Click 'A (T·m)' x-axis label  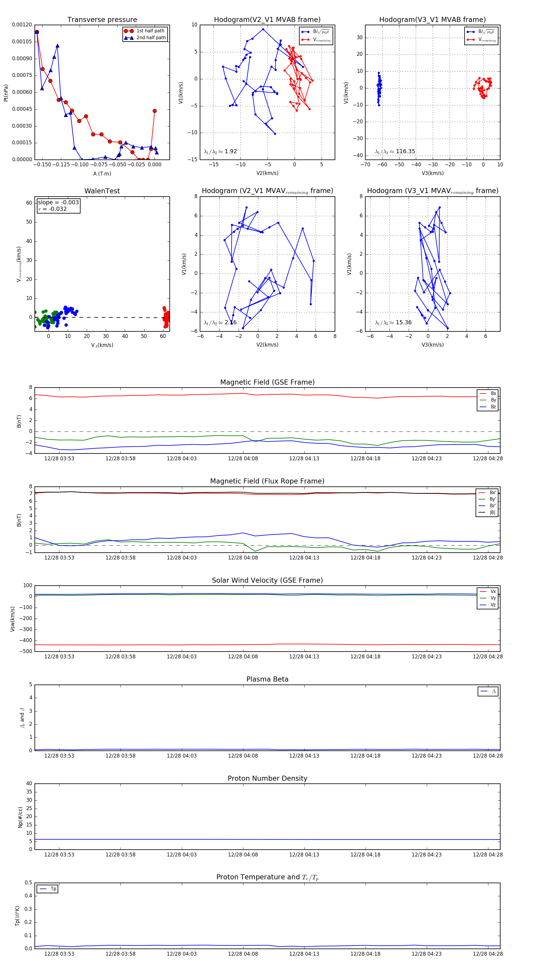click(102, 174)
